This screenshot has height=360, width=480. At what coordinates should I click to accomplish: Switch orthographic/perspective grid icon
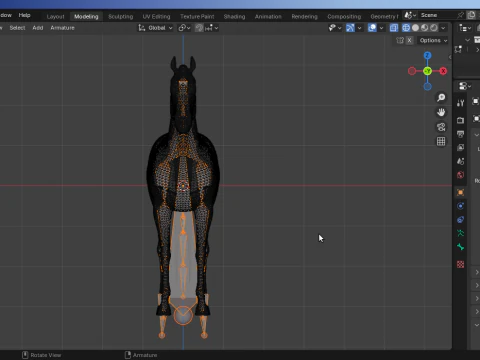click(441, 142)
